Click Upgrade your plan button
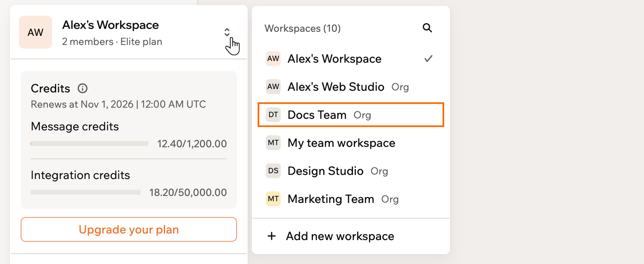 click(x=129, y=229)
